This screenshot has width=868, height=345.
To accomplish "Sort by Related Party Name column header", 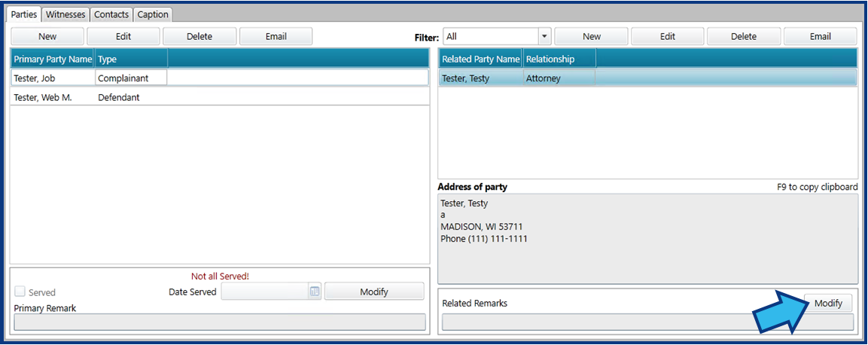I will [x=481, y=59].
